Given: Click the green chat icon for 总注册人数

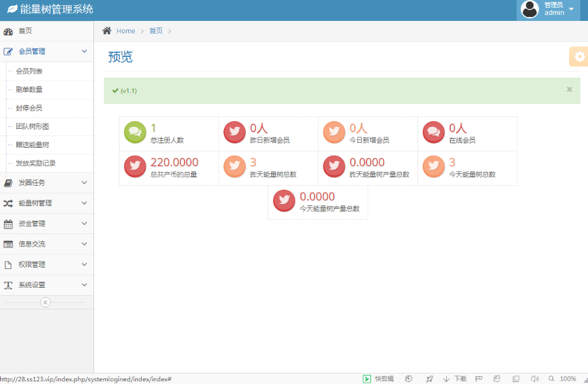Looking at the screenshot, I should [x=135, y=132].
